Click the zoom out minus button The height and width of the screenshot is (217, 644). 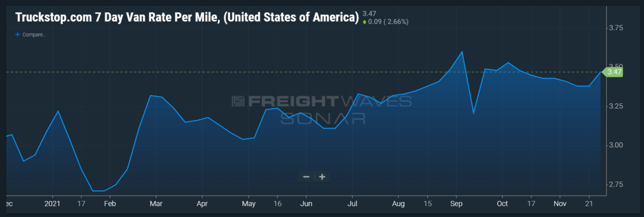[x=306, y=176]
